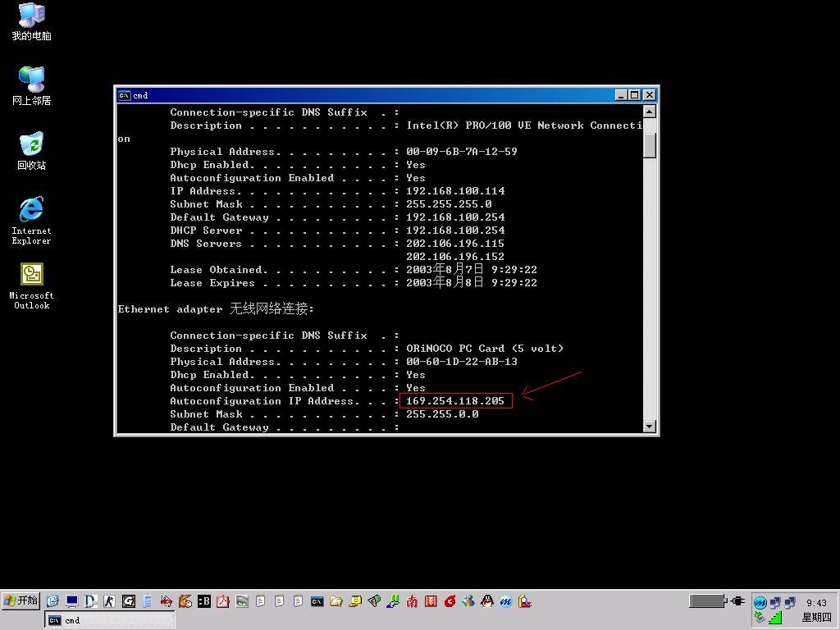Select the Internet Explorer desktop icon
840x630 pixels.
tap(31, 220)
